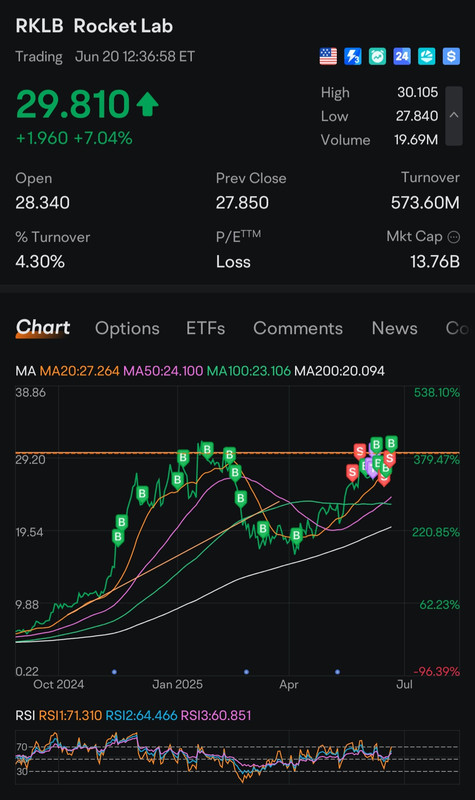The height and width of the screenshot is (800, 475).
Task: Tap the RSI1:71.310 label
Action: click(70, 715)
